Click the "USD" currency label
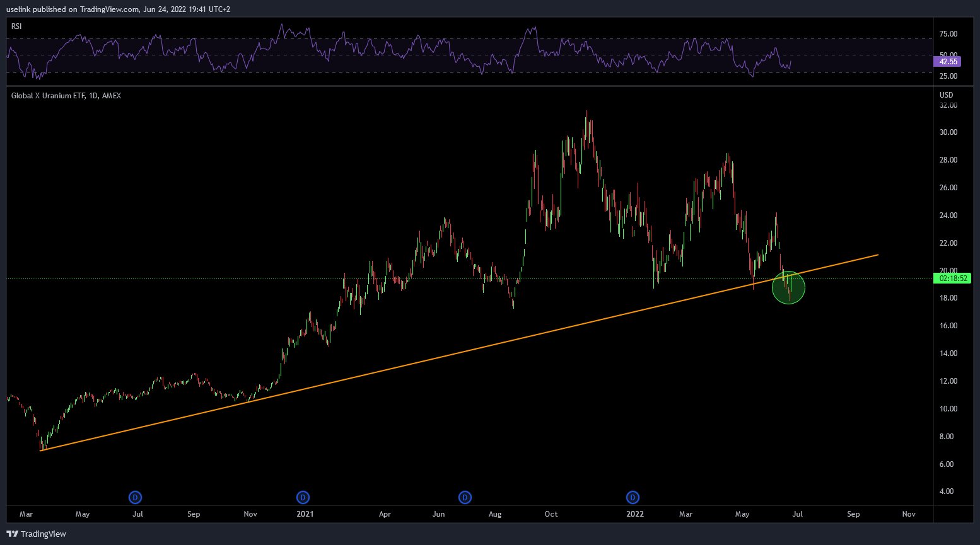Viewport: 980px width, 545px height. [x=946, y=95]
